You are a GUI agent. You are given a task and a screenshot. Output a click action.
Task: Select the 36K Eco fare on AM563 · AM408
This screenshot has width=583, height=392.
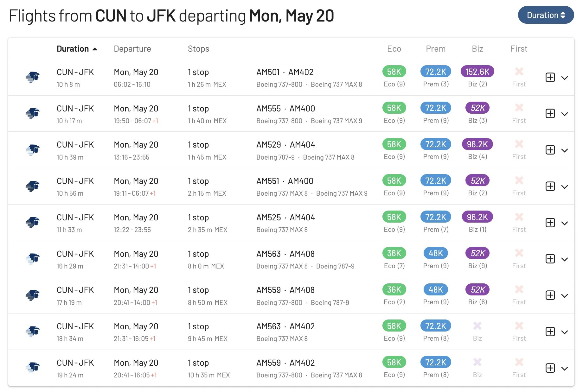coord(394,253)
